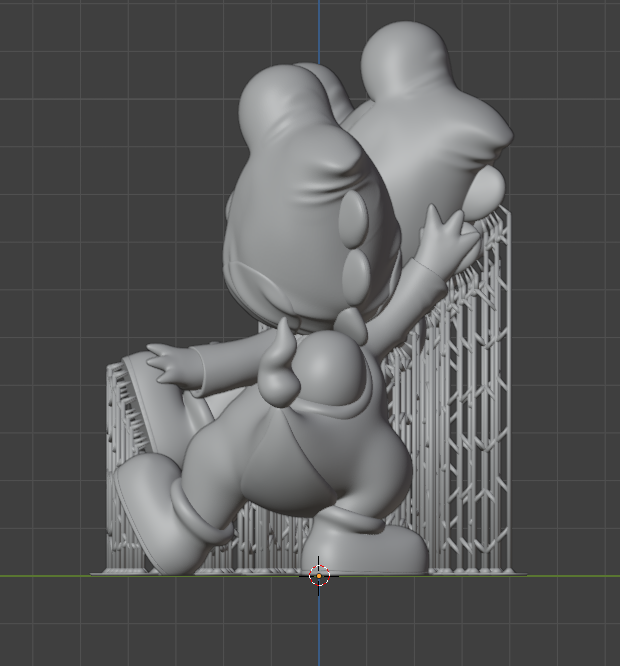Click the green axis line at far left

click(30, 577)
